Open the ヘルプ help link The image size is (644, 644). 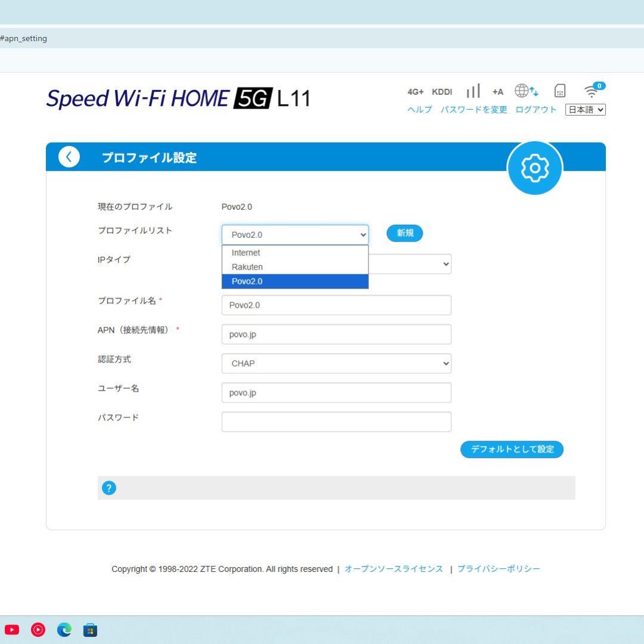point(419,110)
